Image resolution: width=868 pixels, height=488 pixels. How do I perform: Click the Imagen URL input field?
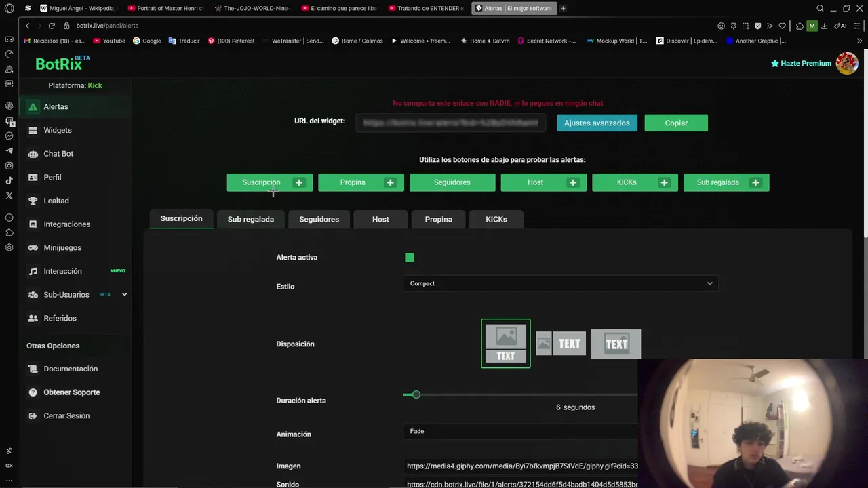point(520,466)
